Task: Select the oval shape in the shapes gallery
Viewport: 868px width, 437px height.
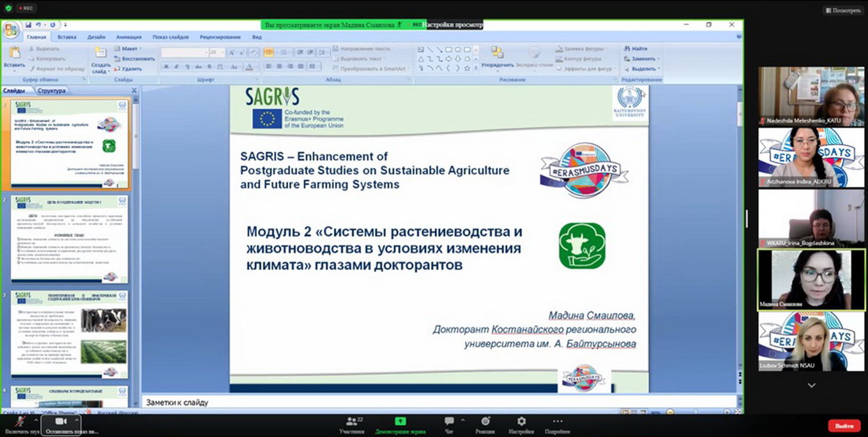Action: [x=457, y=50]
